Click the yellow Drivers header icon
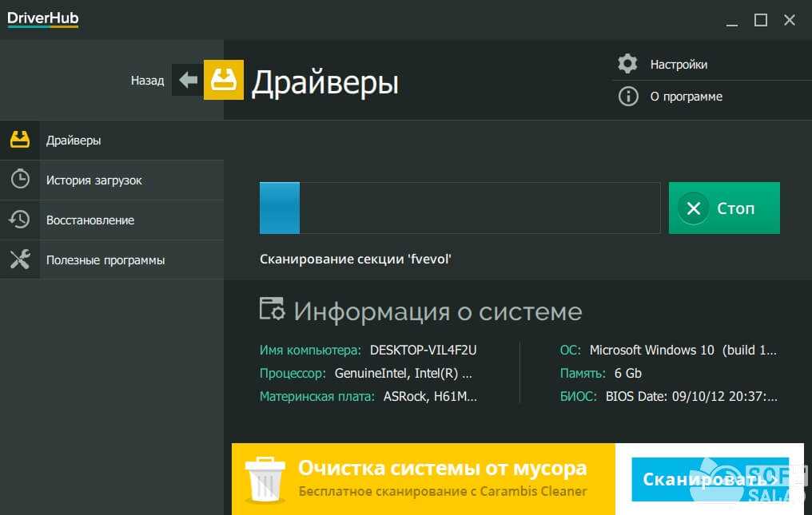The width and height of the screenshot is (812, 515). coord(224,81)
